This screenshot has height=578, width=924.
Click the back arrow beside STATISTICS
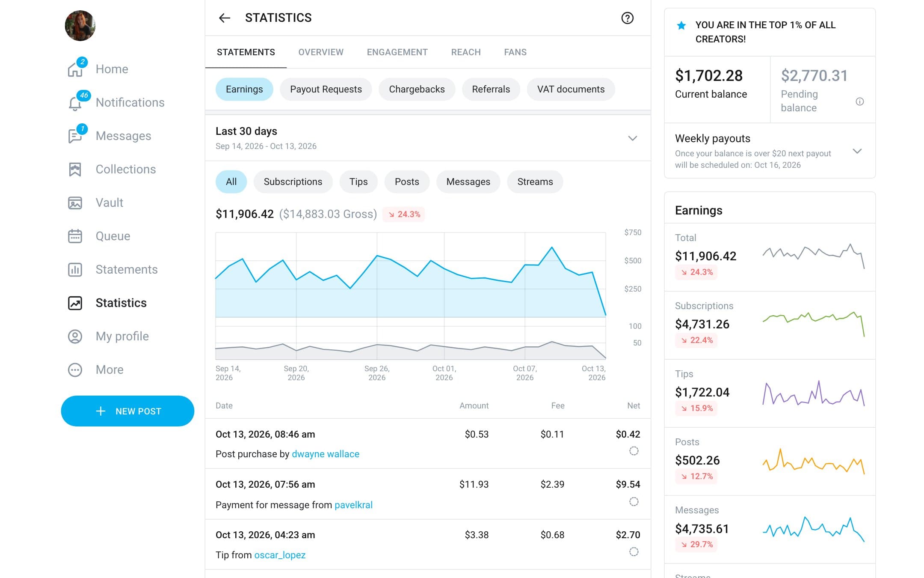coord(225,18)
